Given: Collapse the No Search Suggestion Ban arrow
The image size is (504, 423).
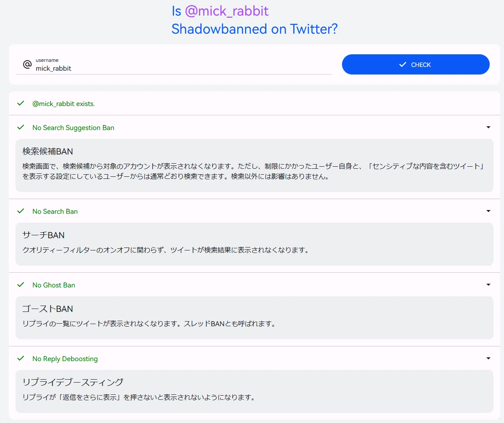Looking at the screenshot, I should (x=488, y=128).
